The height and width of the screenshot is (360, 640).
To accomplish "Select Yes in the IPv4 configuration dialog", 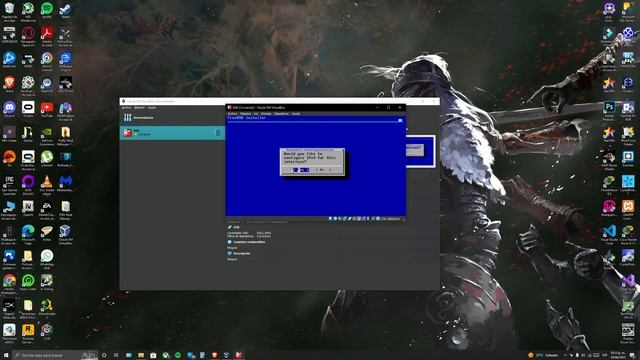I will [x=301, y=170].
